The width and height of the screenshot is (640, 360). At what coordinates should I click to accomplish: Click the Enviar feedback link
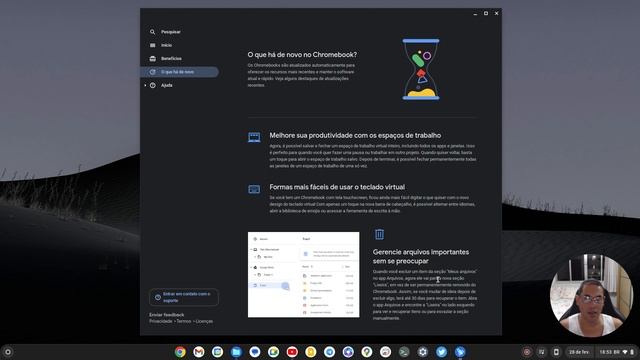[x=167, y=315]
